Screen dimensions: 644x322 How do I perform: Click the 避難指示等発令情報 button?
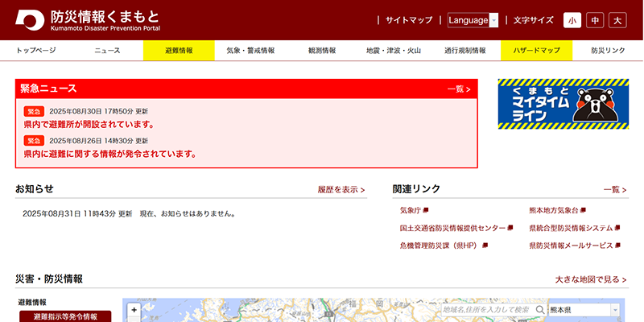tap(65, 316)
